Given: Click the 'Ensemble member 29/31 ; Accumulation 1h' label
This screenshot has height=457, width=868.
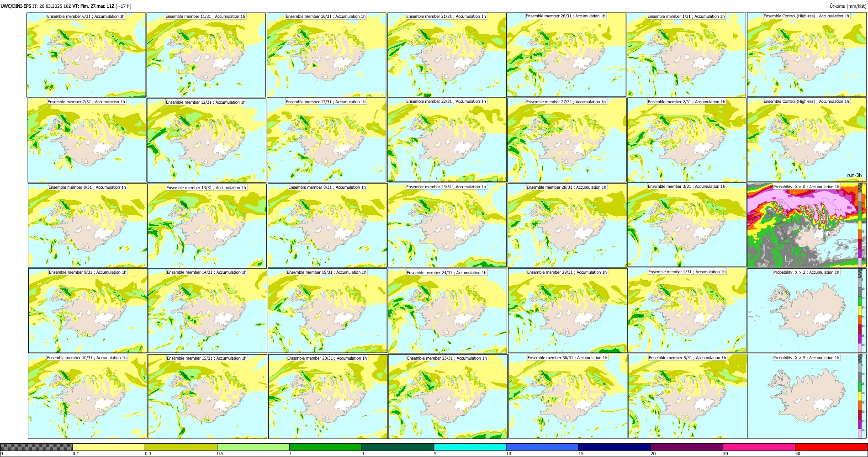Looking at the screenshot, I should coord(567,272).
